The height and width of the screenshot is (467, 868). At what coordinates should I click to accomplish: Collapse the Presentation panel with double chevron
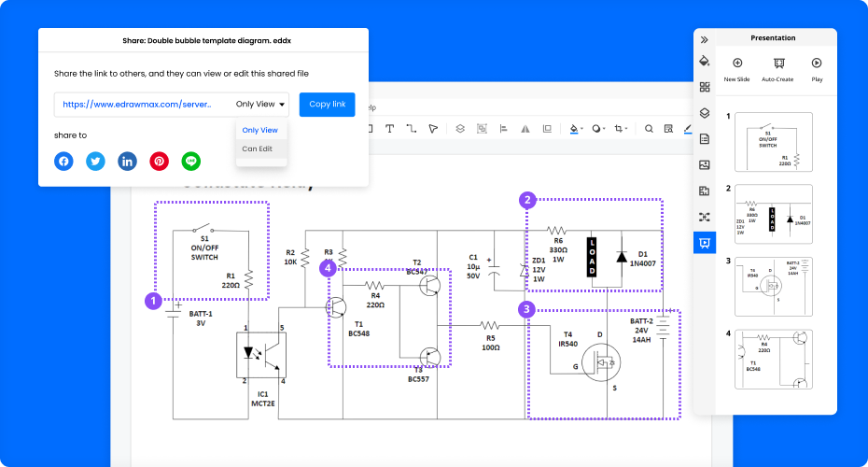pyautogui.click(x=705, y=39)
